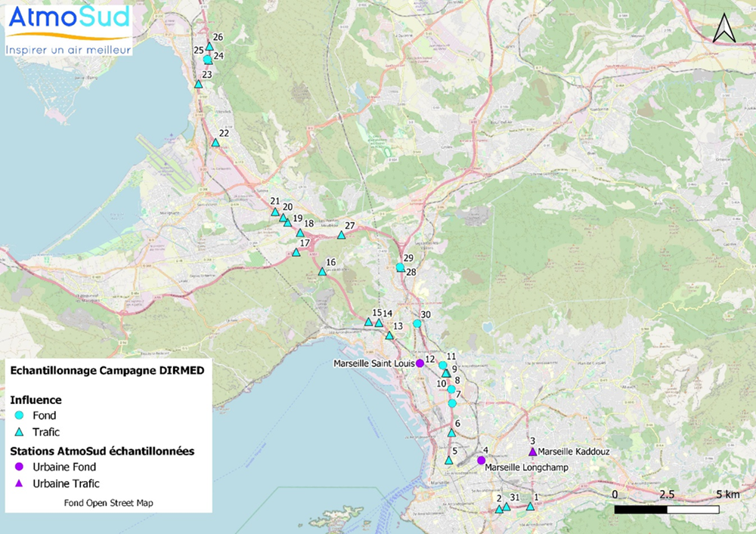Select the triangle marker labeled 1
The image size is (756, 534).
point(531,507)
